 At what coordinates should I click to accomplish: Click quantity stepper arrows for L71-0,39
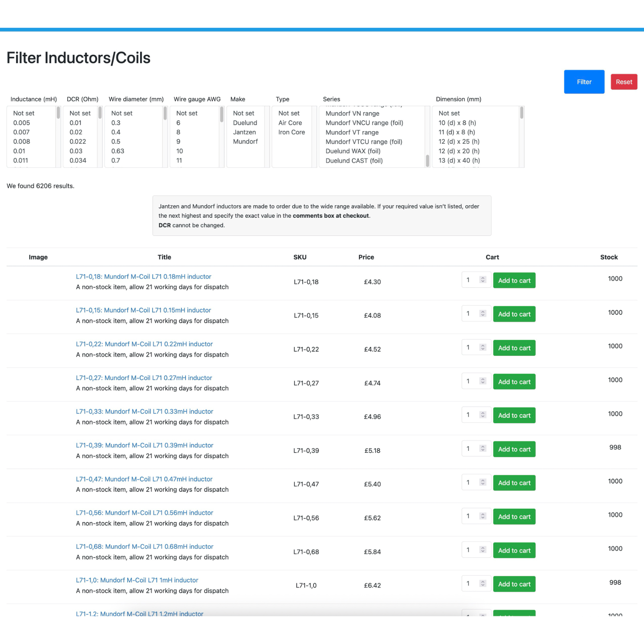tap(483, 448)
